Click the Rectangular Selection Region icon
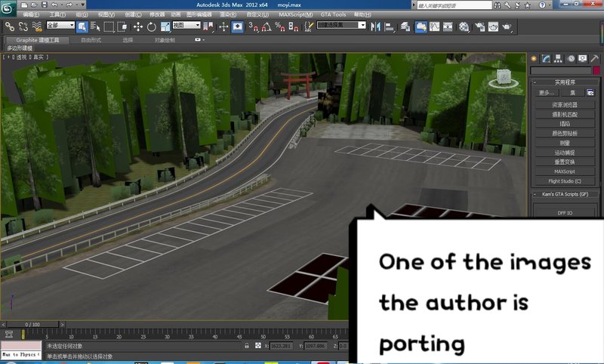Viewport: 604px width, 364px height. tap(109, 26)
